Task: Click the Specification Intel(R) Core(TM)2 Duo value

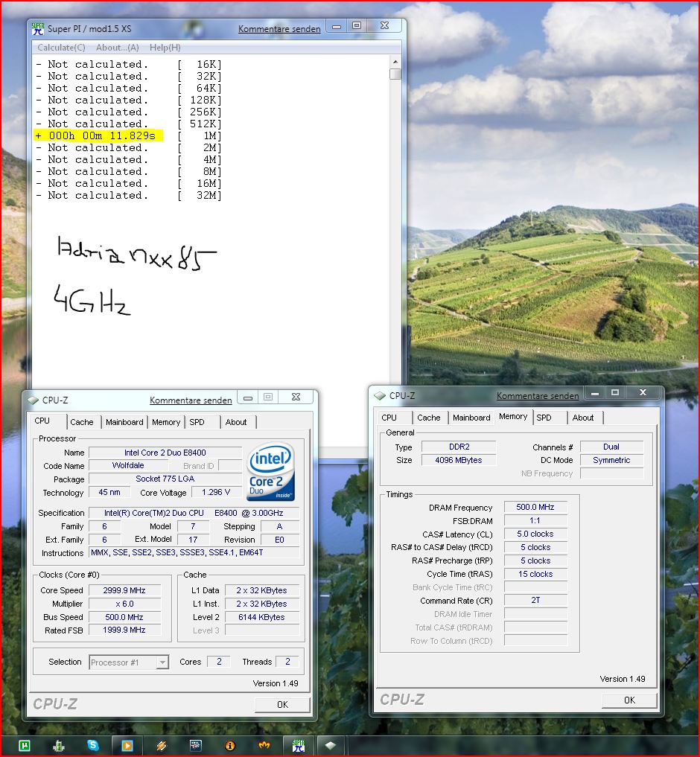Action: (x=194, y=513)
